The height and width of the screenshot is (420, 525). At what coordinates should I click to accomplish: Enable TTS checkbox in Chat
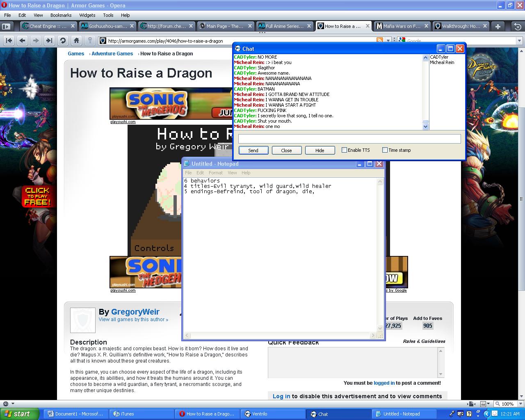pos(344,150)
